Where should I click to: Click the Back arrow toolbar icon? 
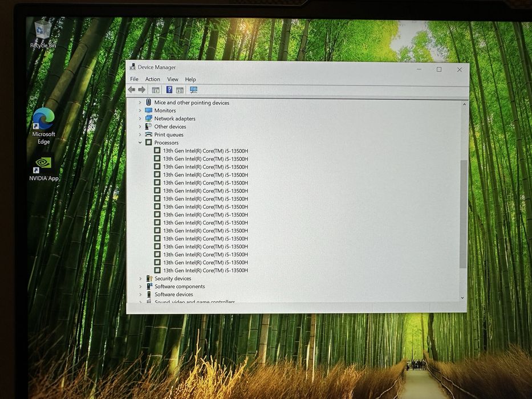tap(131, 89)
